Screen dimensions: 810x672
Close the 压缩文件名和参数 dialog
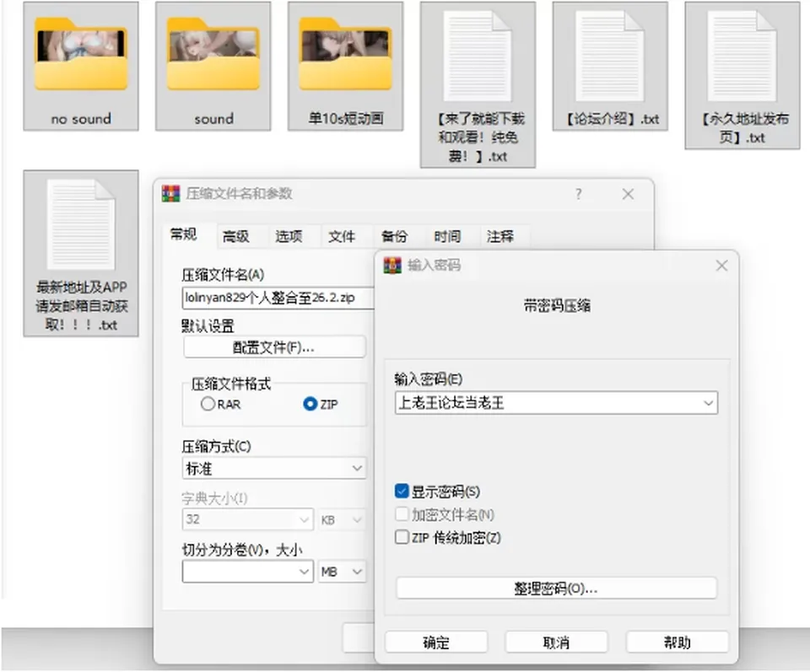point(628,194)
